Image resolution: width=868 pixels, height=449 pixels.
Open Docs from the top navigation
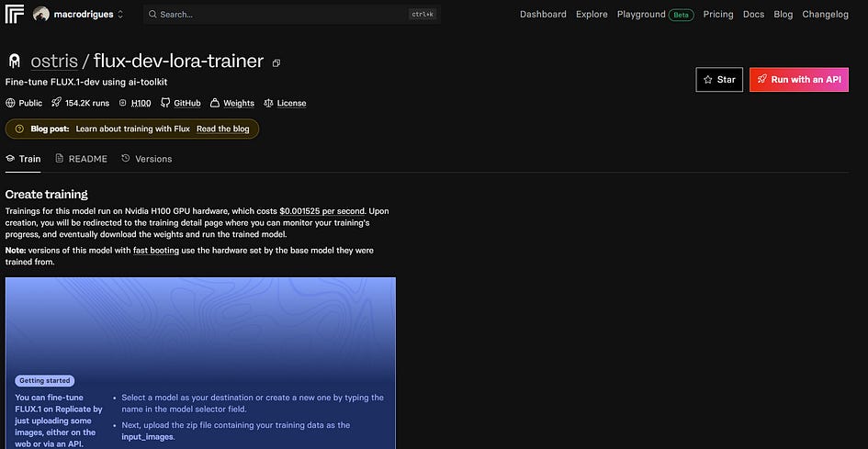753,15
